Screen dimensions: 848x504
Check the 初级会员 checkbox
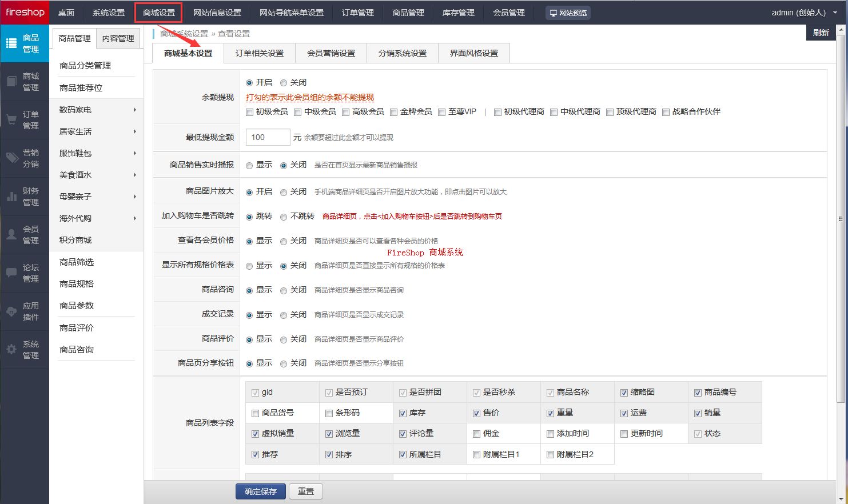coord(249,112)
